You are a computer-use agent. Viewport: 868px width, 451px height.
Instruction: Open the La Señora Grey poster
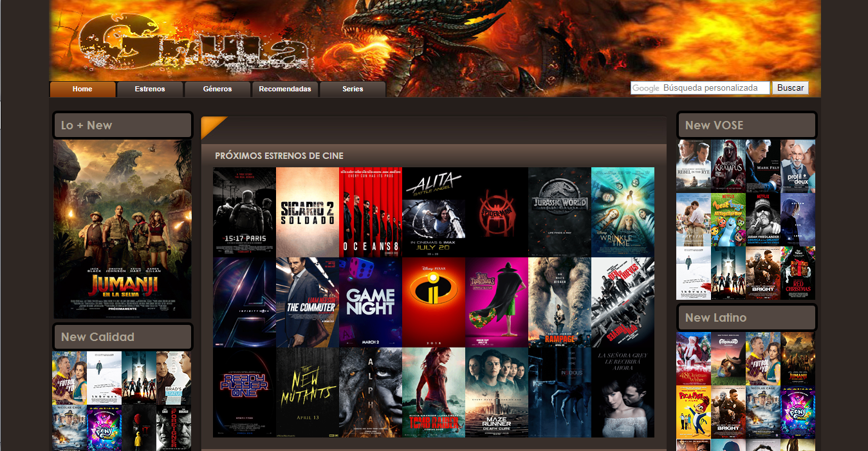coord(623,392)
